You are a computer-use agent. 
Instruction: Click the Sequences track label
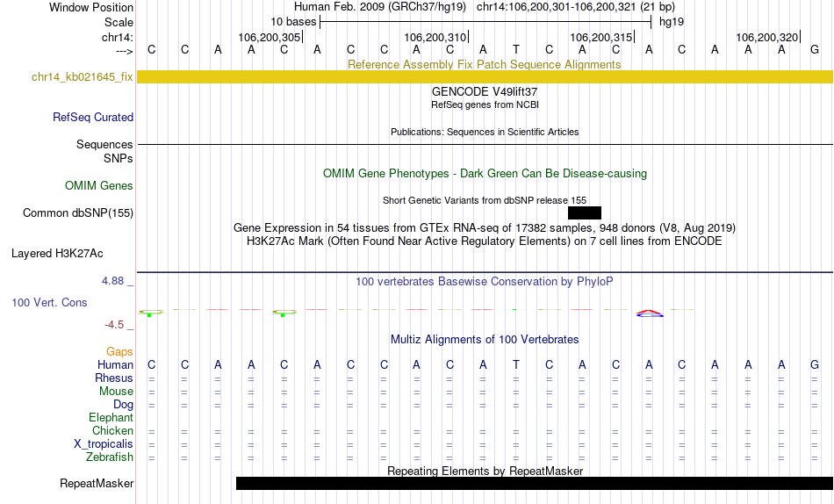pyautogui.click(x=104, y=144)
